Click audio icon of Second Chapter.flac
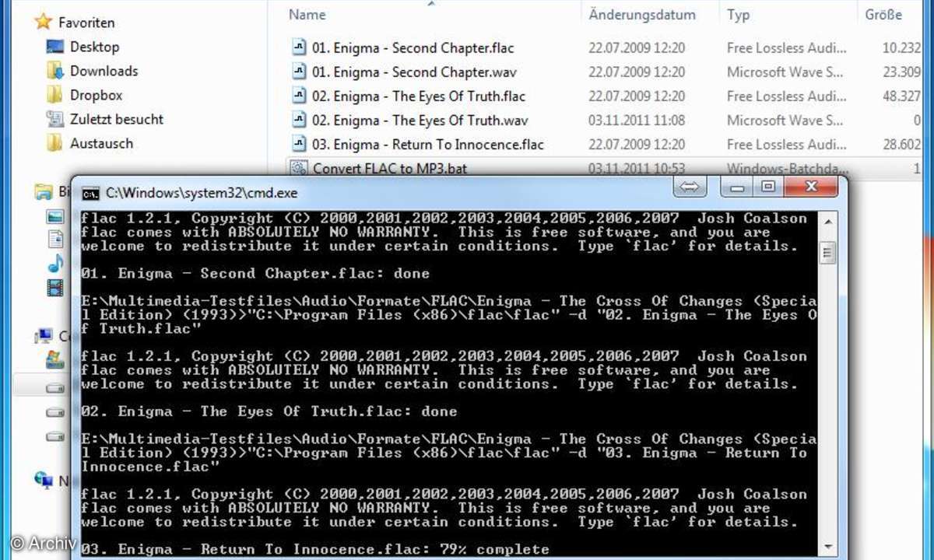Viewport: 934px width, 560px height. 299,47
